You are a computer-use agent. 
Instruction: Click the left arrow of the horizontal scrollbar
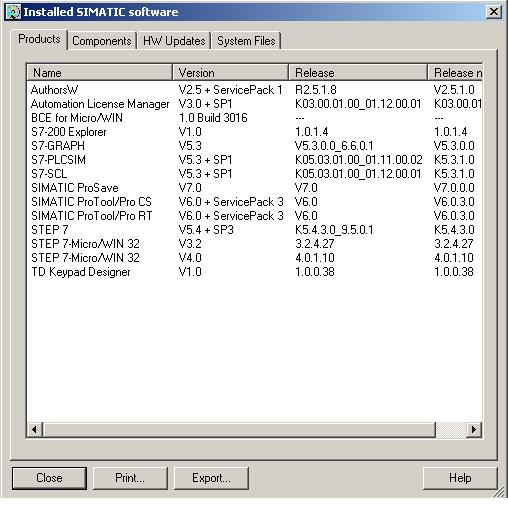pyautogui.click(x=35, y=429)
